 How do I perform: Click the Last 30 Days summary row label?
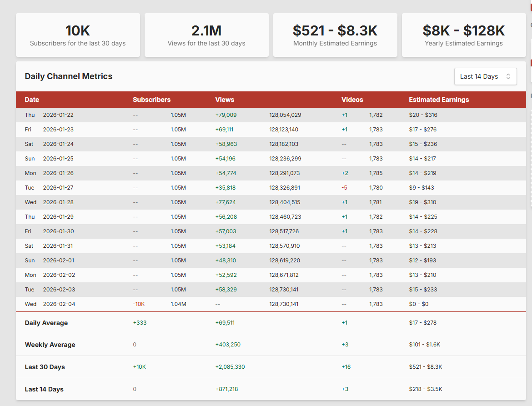(x=45, y=367)
